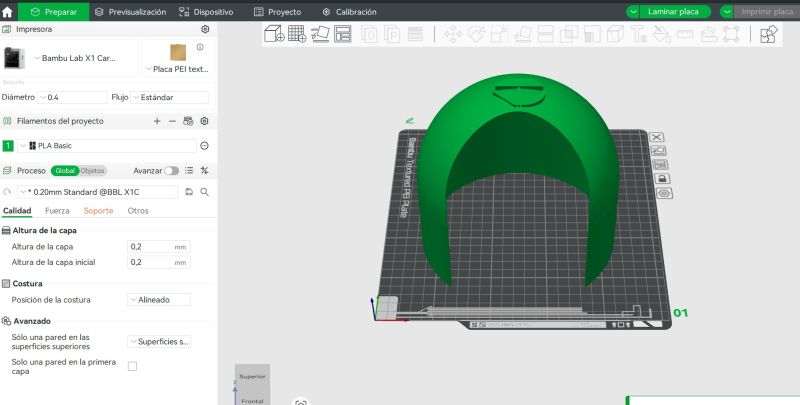The width and height of the screenshot is (800, 405).
Task: Add a filament with plus icon
Action: [x=157, y=121]
